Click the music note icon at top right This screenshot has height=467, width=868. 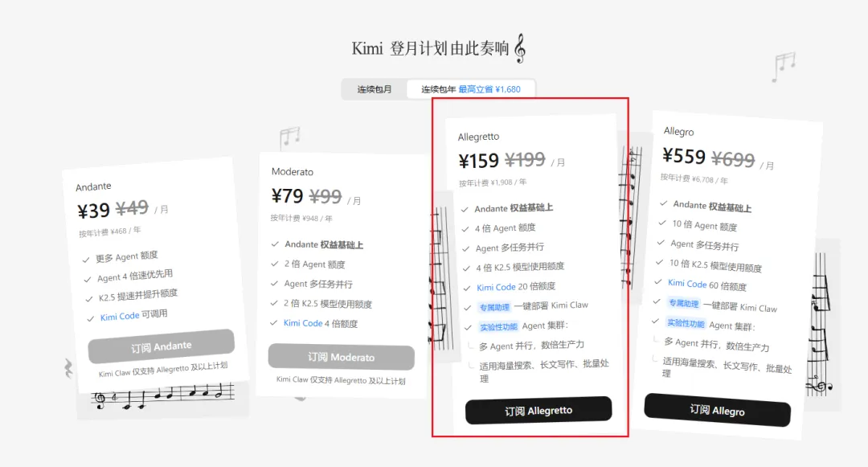point(784,67)
